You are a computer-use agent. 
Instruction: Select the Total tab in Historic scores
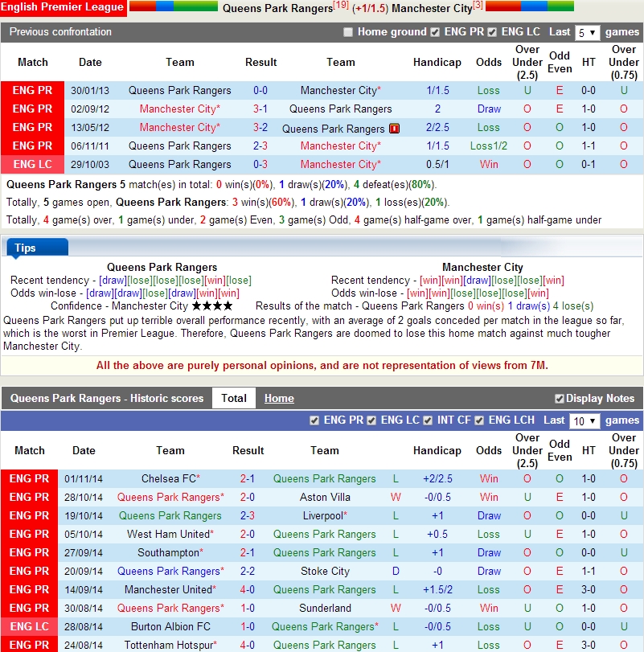point(234,398)
